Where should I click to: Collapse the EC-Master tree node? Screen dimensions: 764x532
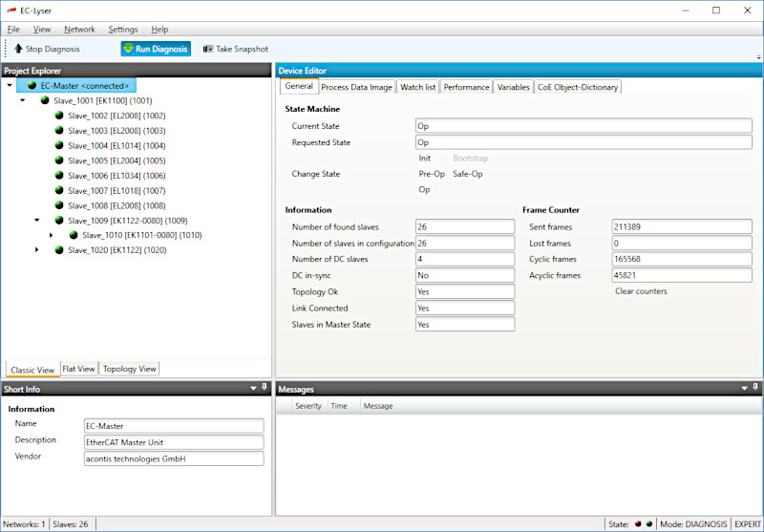coord(10,85)
